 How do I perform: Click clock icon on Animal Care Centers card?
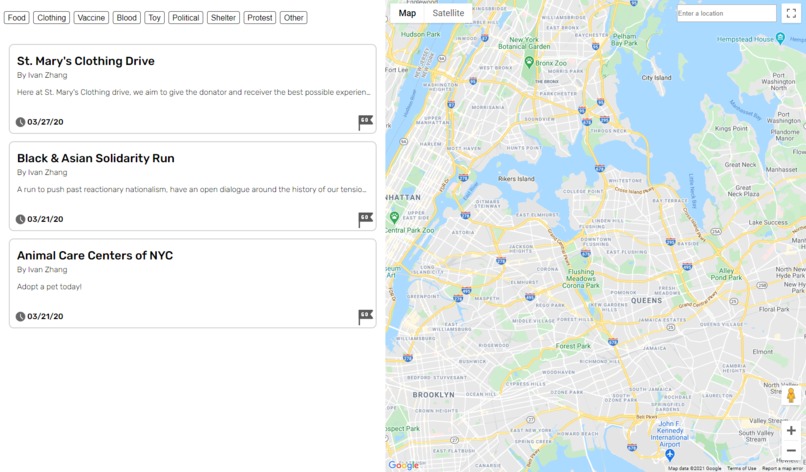(20, 316)
